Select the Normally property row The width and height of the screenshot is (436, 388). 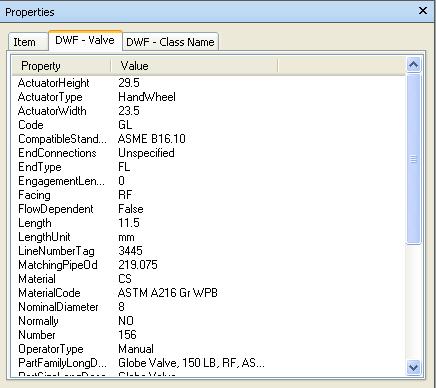tap(209, 321)
